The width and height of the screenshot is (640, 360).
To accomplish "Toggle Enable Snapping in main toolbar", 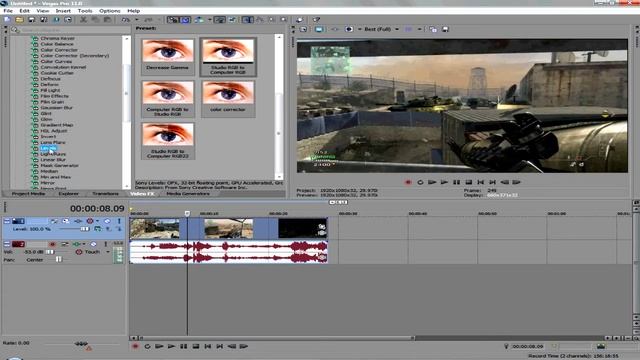I will click(173, 20).
